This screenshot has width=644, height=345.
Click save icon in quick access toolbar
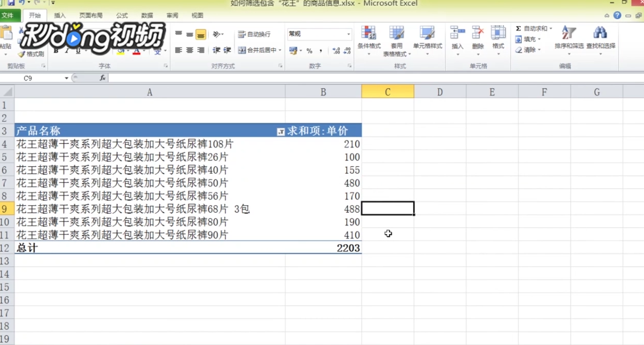11,3
